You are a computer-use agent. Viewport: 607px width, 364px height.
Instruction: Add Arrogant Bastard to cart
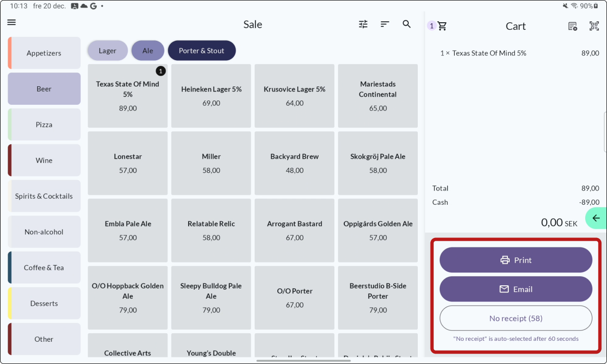click(294, 230)
